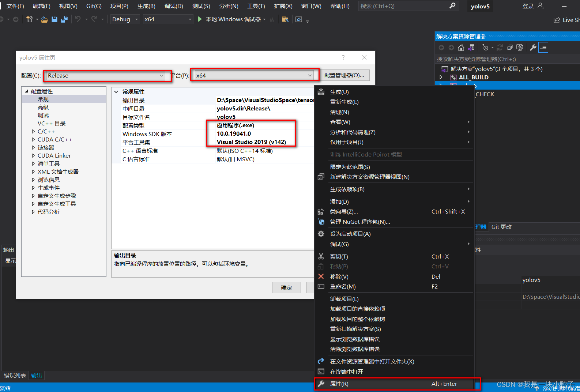Click the Collapse All icon in Solution Explorer

[510, 48]
